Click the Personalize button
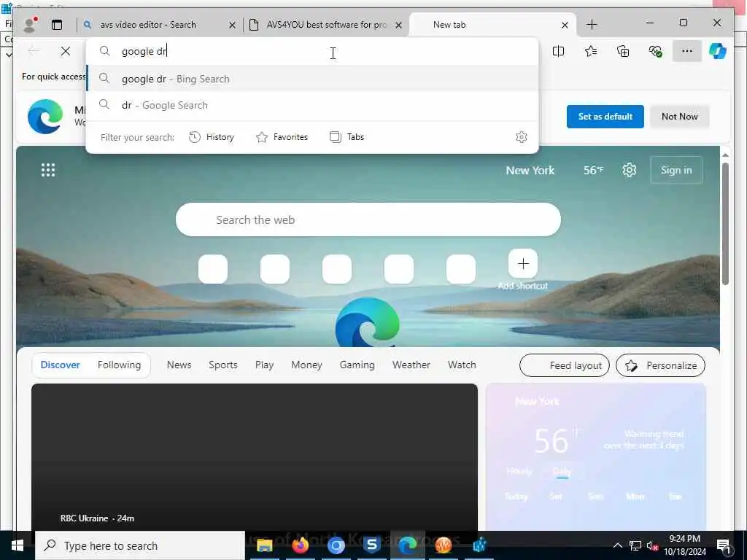Screen dimensions: 747x560 tap(660, 365)
